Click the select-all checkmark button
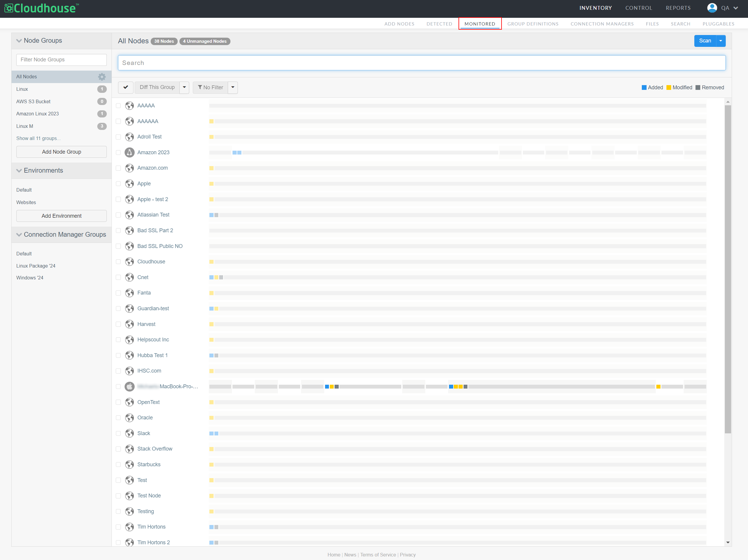The width and height of the screenshot is (748, 560). pyautogui.click(x=125, y=87)
